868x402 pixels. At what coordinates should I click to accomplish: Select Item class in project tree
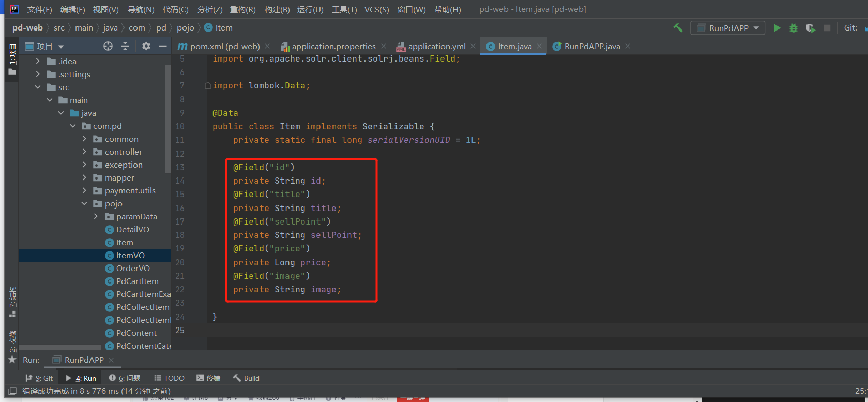(119, 242)
